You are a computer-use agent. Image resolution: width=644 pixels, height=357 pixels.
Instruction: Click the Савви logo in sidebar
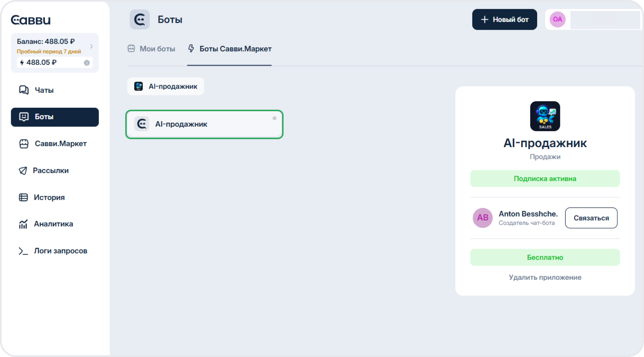pos(31,20)
